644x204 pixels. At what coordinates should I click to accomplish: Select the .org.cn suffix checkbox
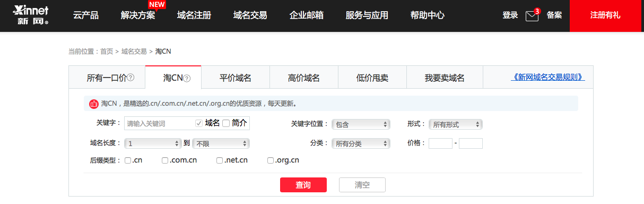point(271,160)
